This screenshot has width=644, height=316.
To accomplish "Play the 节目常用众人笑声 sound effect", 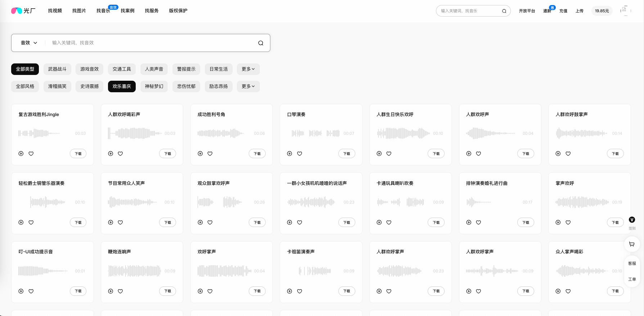I will click(x=111, y=222).
